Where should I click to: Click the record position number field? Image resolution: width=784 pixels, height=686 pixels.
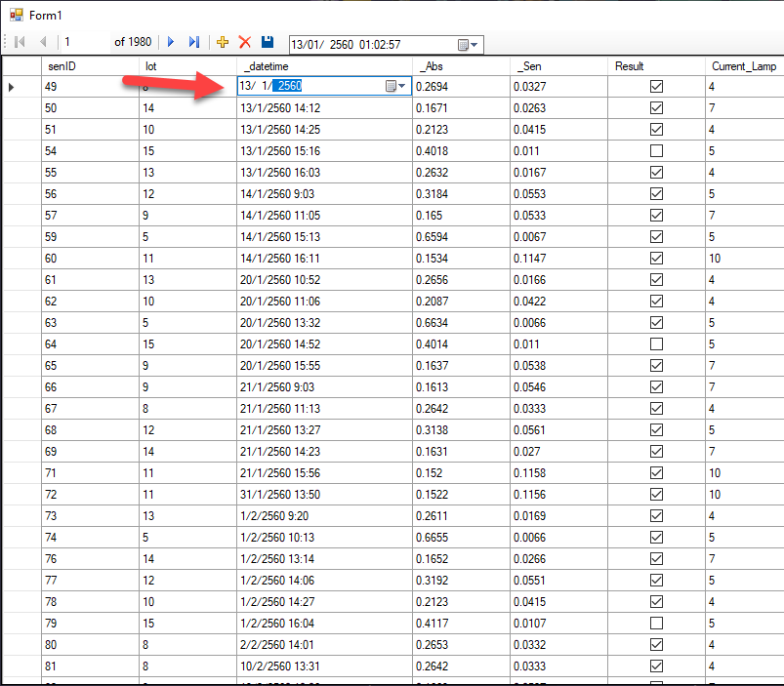(83, 43)
